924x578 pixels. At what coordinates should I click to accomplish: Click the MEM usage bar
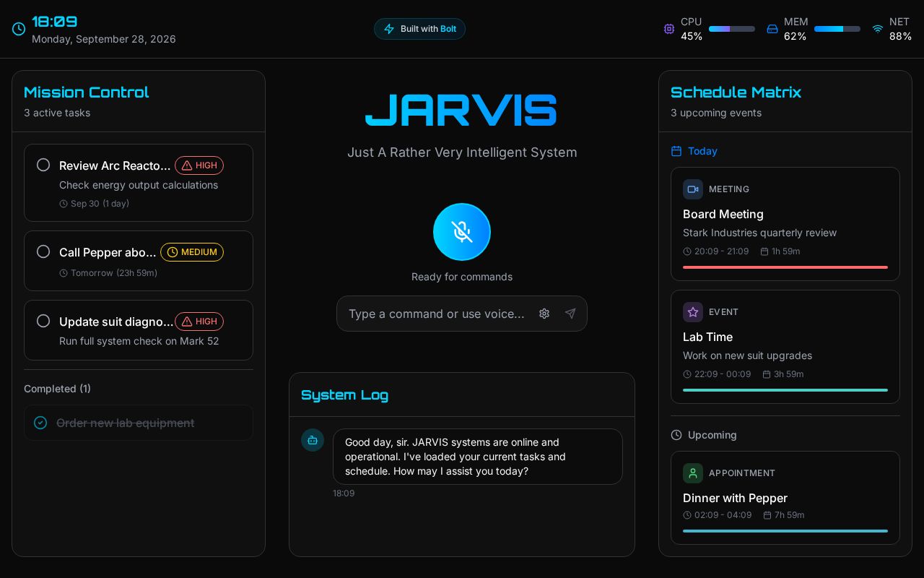(x=837, y=29)
